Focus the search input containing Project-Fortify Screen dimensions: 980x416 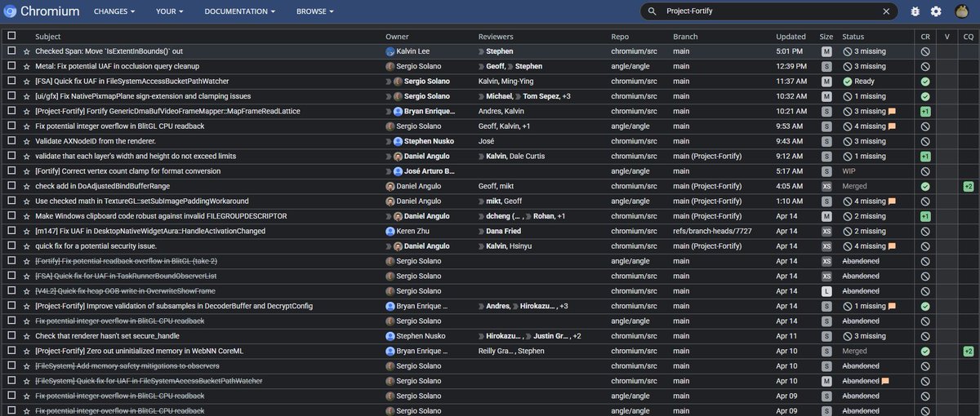tap(768, 11)
